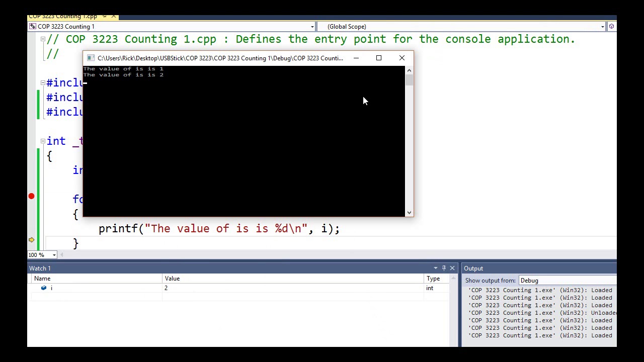Viewport: 644px width, 362px height.
Task: Maximize the console window
Action: click(x=379, y=58)
